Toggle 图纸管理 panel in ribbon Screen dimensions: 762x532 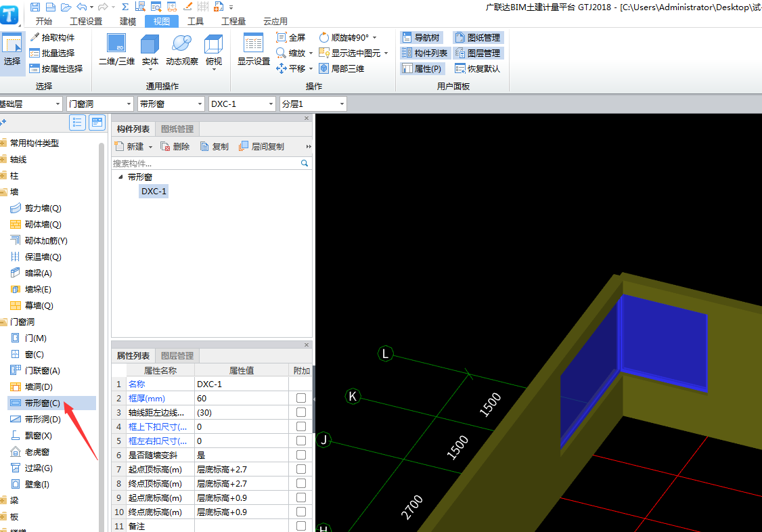click(478, 37)
